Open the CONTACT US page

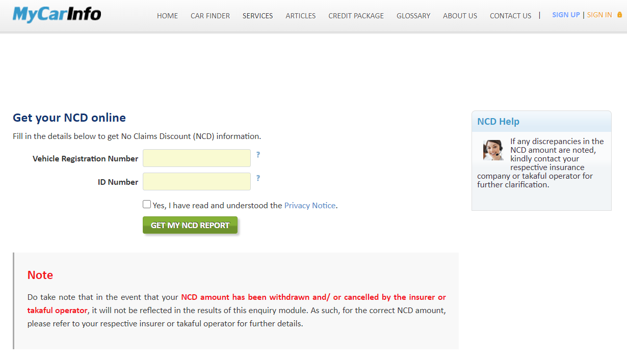coord(510,16)
